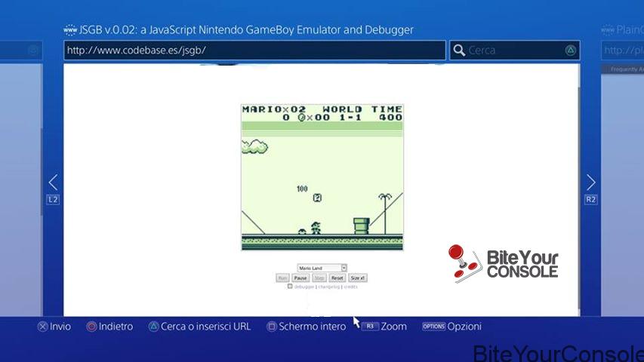Viewport: 644px width, 362px height.
Task: Click the URL address bar
Action: (x=254, y=51)
